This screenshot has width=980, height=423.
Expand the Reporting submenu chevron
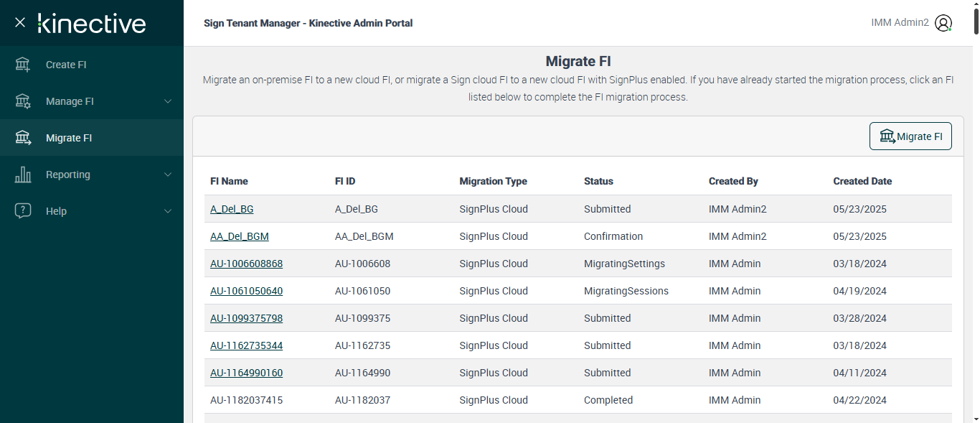(168, 175)
